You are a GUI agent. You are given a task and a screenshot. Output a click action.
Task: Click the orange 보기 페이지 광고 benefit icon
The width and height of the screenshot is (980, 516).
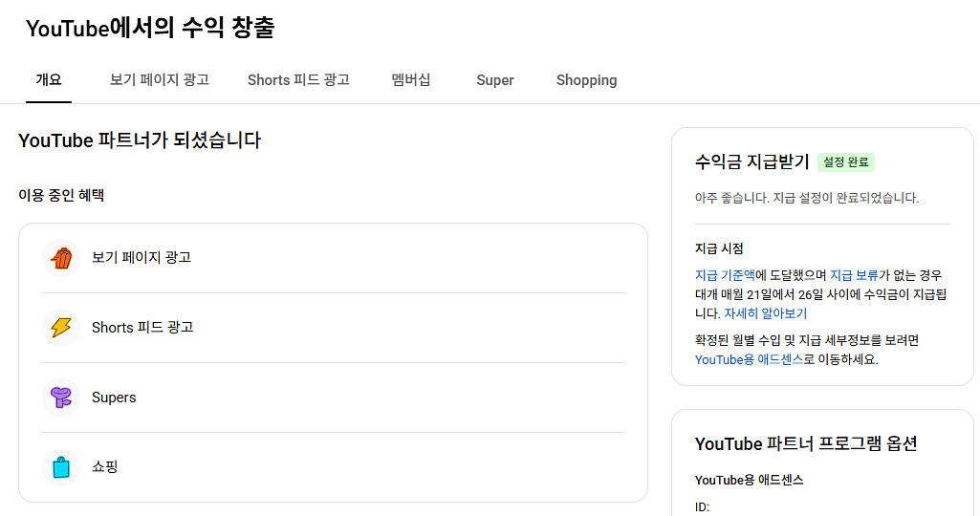tap(61, 258)
